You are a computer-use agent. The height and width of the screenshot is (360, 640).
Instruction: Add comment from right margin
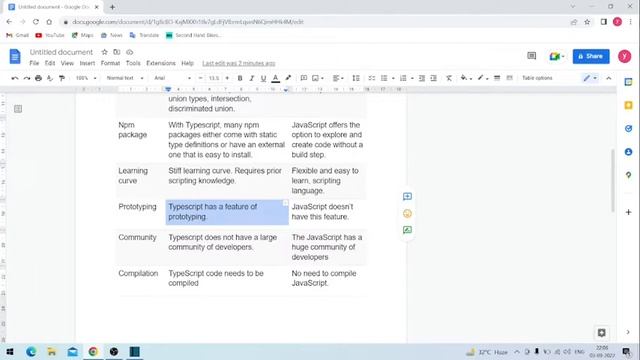[407, 197]
